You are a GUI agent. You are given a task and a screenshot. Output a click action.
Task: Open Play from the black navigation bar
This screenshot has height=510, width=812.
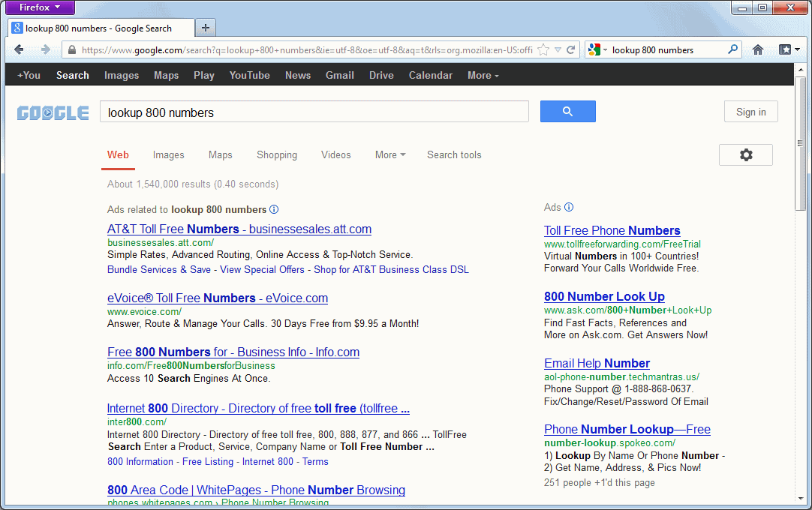[204, 75]
